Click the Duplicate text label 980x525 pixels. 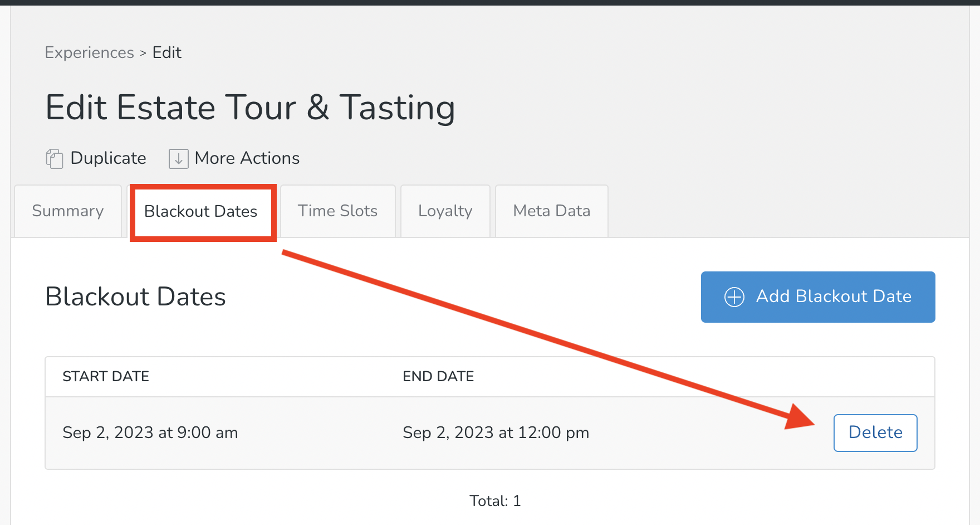coord(108,158)
